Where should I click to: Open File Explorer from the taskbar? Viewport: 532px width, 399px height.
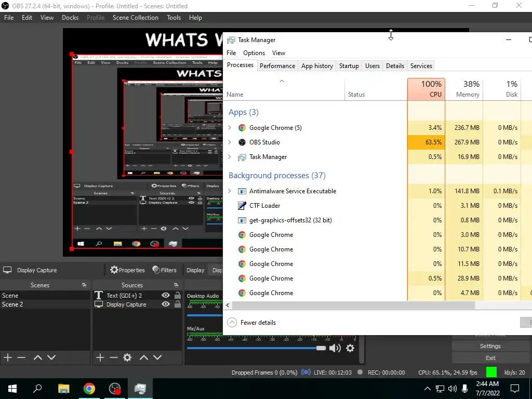point(63,388)
